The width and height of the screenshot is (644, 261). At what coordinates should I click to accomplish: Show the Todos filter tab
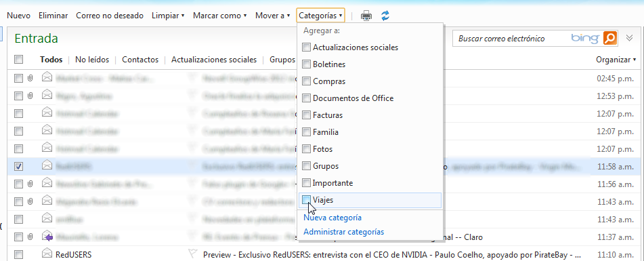pos(51,60)
